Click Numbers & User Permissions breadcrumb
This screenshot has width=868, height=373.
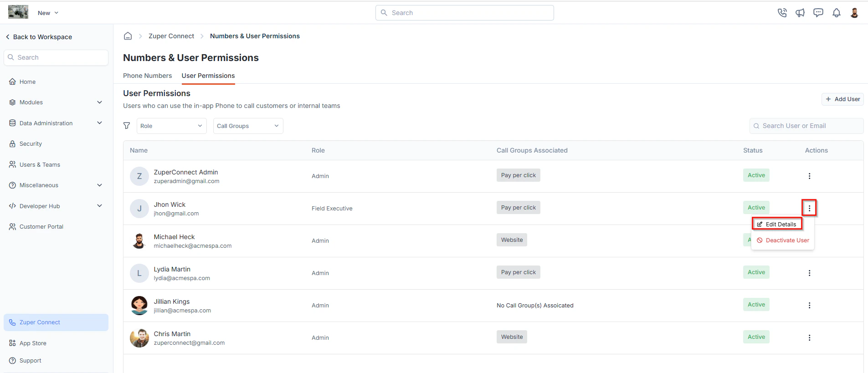click(255, 36)
